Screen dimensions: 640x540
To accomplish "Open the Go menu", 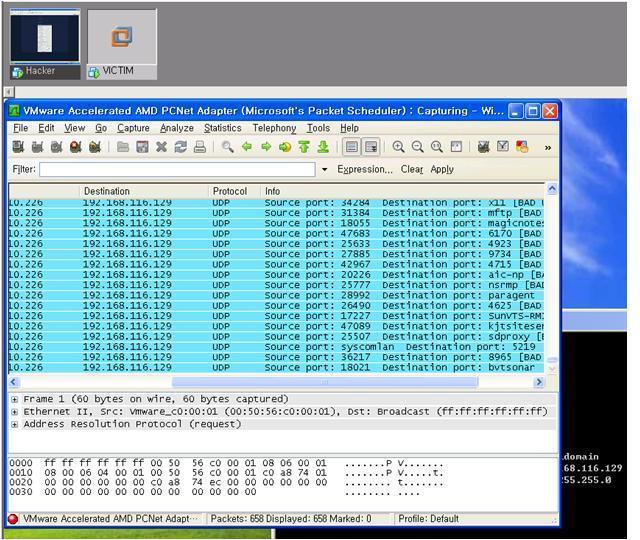I will [101, 128].
